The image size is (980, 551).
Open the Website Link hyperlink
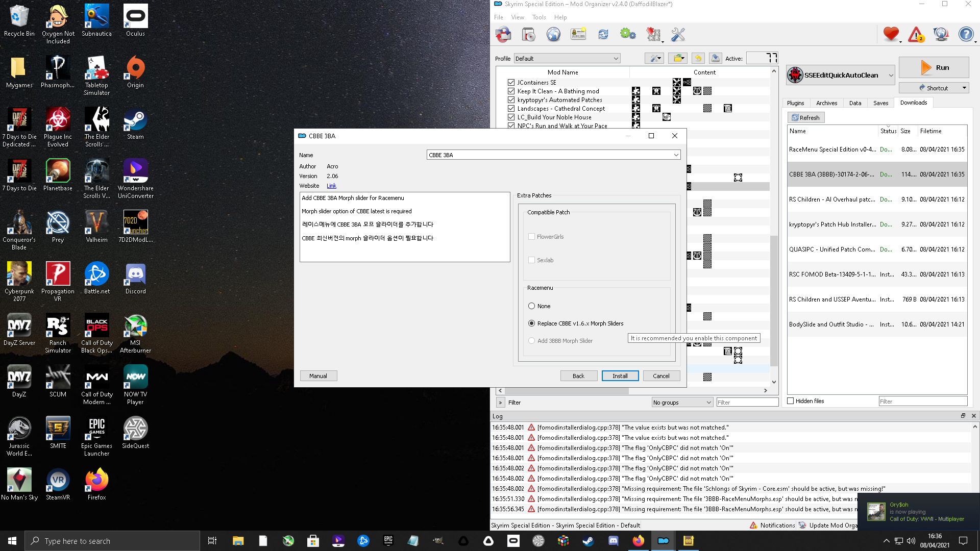[331, 186]
